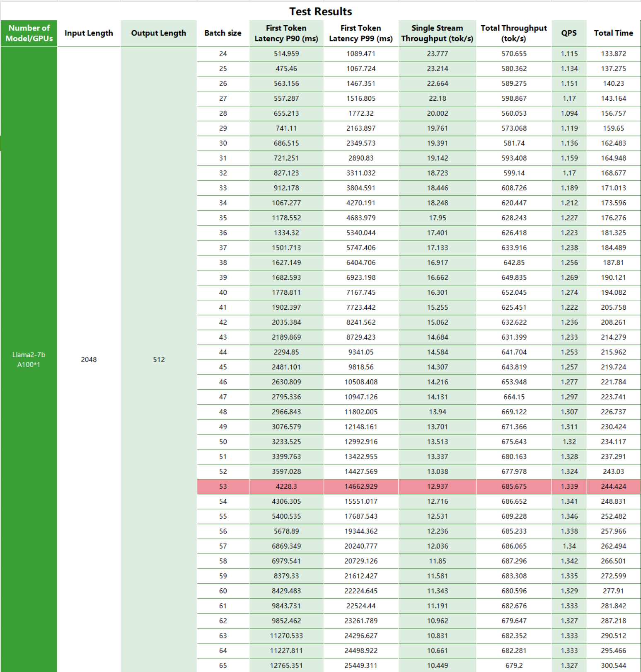Viewport: 641px width, 672px height.
Task: Select single stream throughput '15.255'
Action: [x=437, y=307]
